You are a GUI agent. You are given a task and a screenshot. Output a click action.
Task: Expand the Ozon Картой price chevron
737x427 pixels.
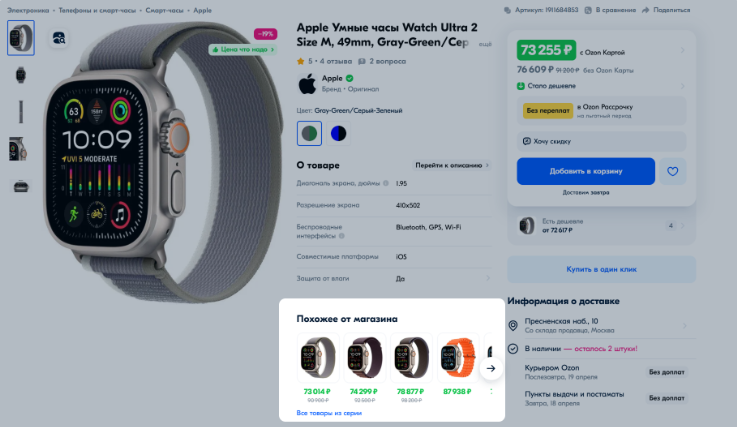682,50
